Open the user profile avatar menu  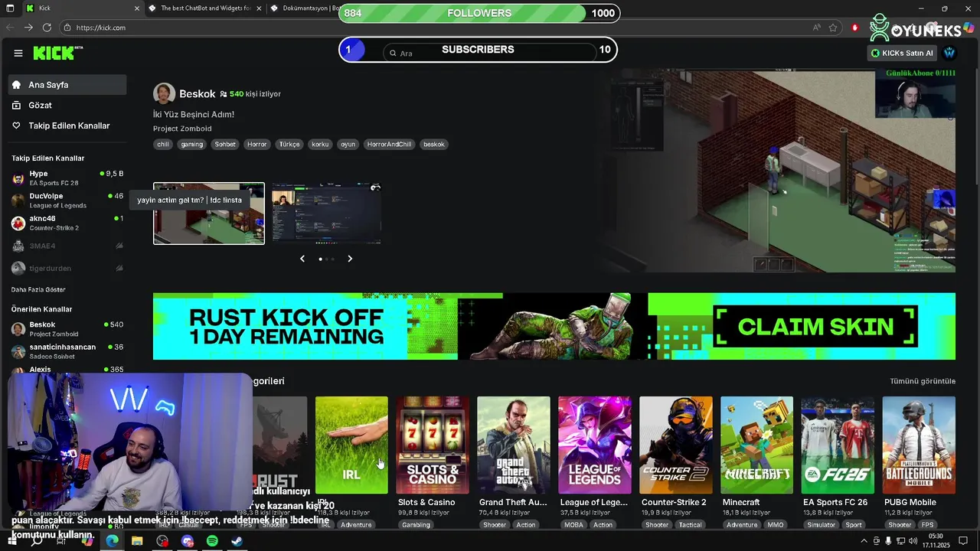pyautogui.click(x=949, y=53)
